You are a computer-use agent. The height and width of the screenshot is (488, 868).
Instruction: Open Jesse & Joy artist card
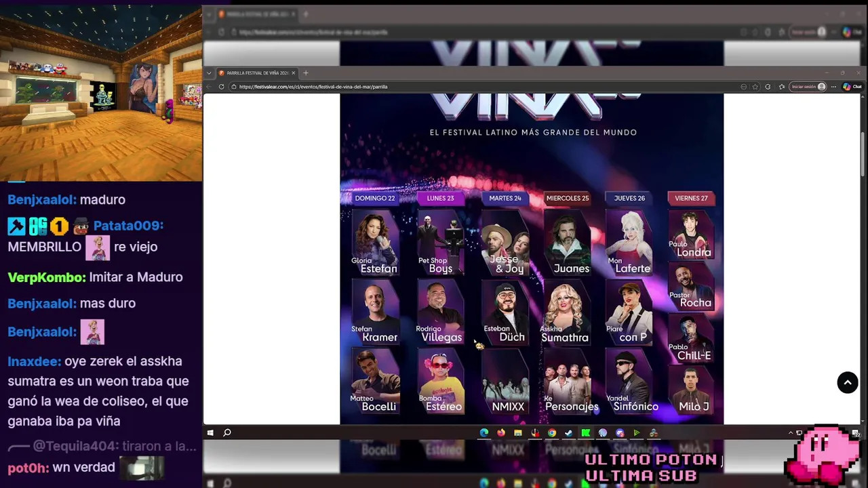click(505, 242)
